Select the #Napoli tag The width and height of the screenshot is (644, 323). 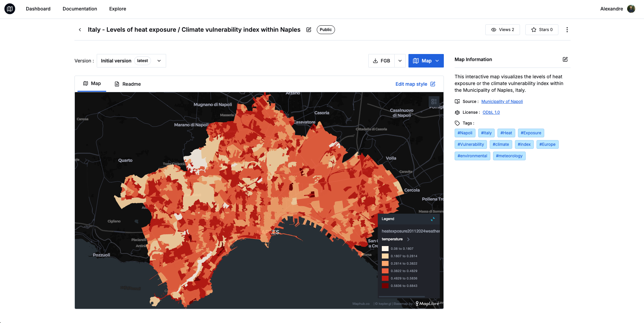[465, 133]
